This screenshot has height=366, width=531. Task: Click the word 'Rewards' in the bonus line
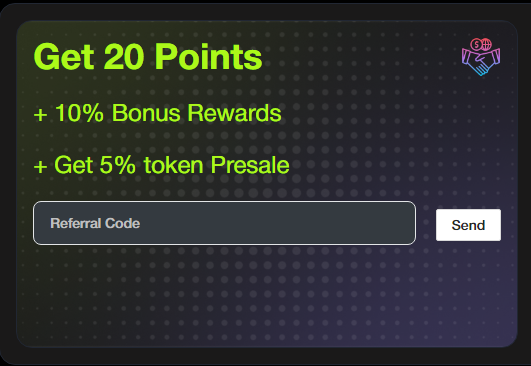(234, 113)
